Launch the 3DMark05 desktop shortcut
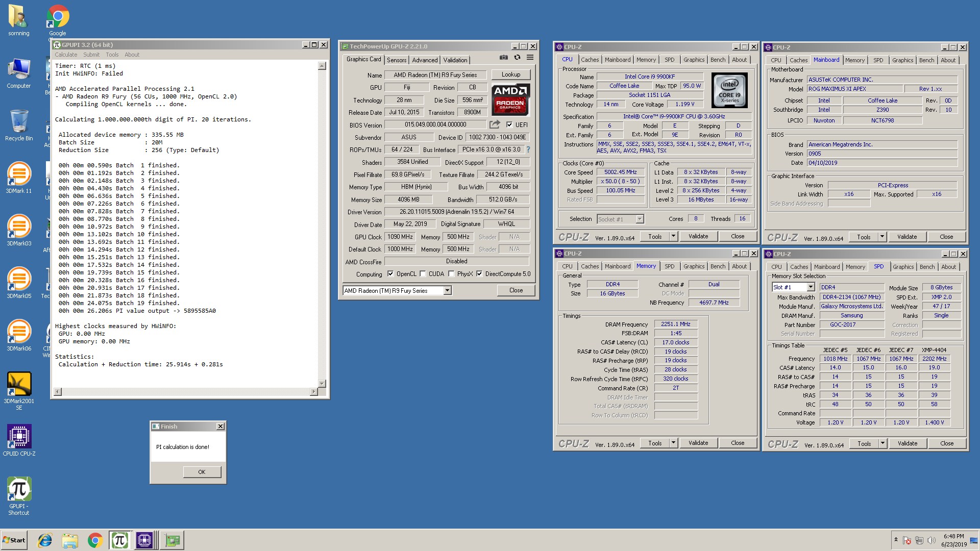Screen dimensions: 980x551 [x=18, y=283]
